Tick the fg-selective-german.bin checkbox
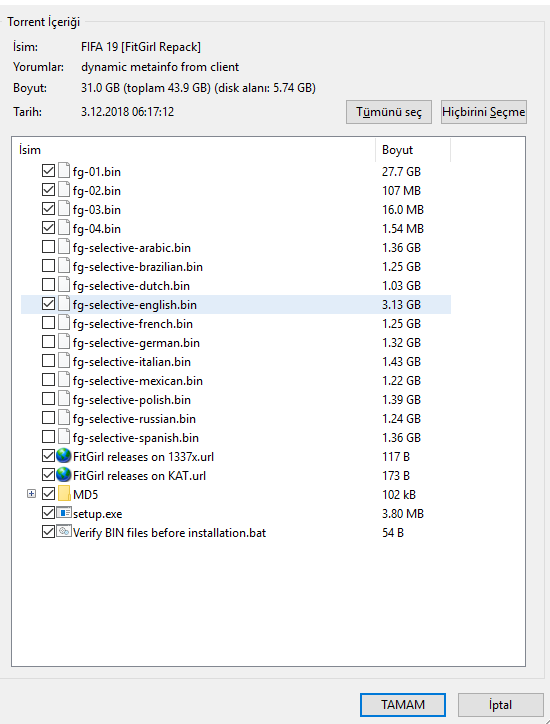Screen dimensions: 550x724 [x=48, y=342]
